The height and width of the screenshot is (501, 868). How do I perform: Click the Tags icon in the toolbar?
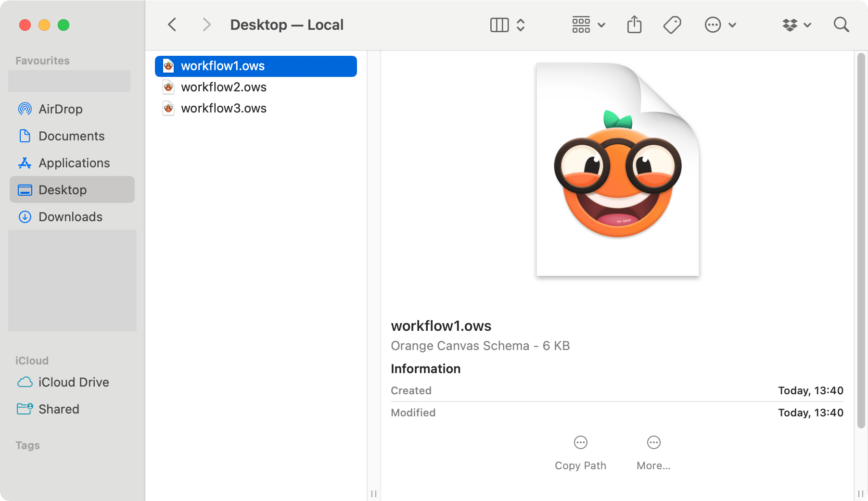[672, 24]
